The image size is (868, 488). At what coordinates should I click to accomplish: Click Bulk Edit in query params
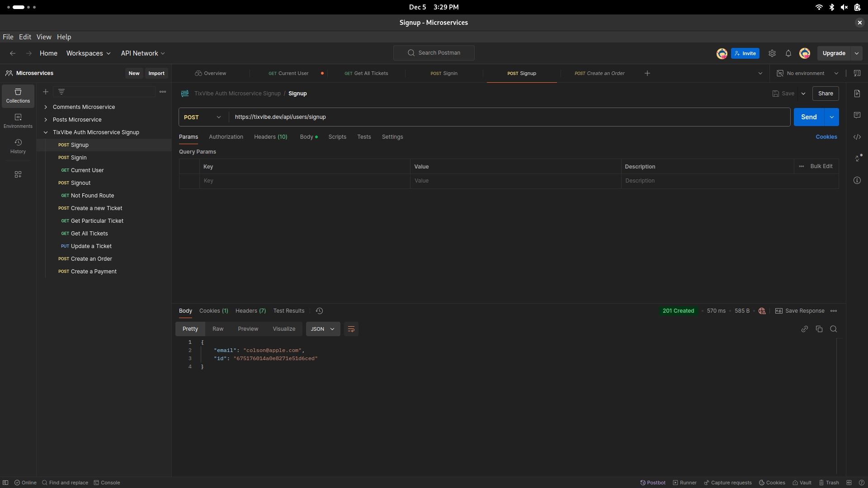pos(821,166)
